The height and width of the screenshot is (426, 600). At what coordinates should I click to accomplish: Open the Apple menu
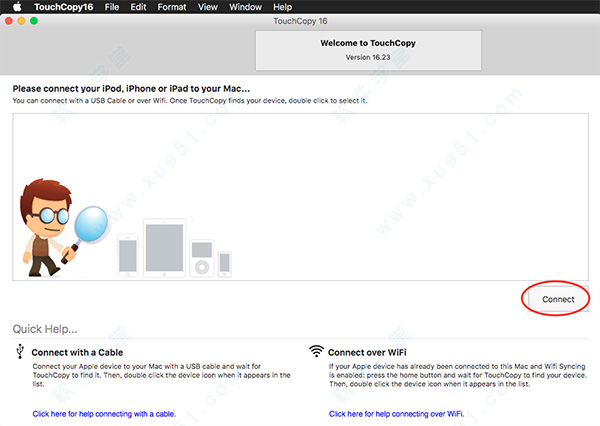pos(17,7)
